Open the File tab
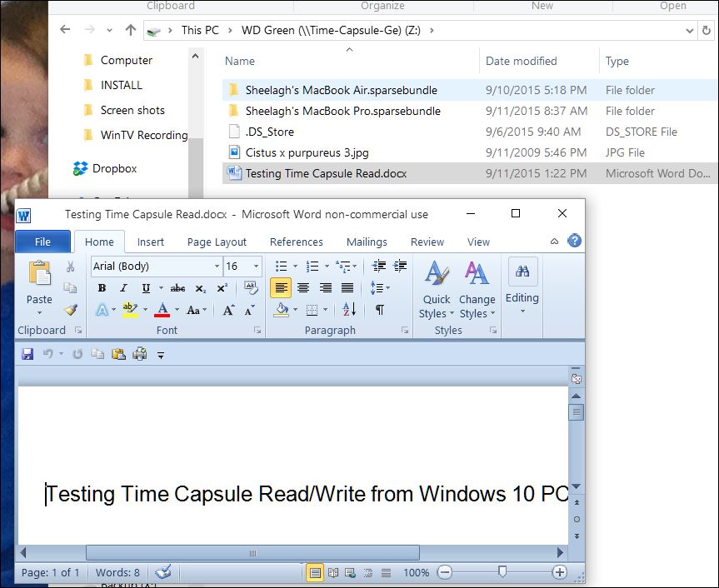Image resolution: width=719 pixels, height=588 pixels. pos(42,242)
